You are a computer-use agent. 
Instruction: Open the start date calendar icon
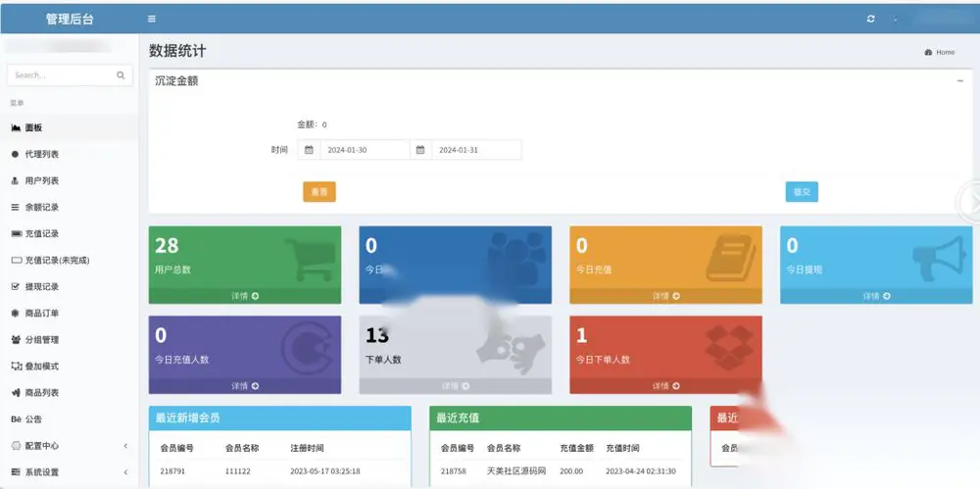(x=309, y=150)
